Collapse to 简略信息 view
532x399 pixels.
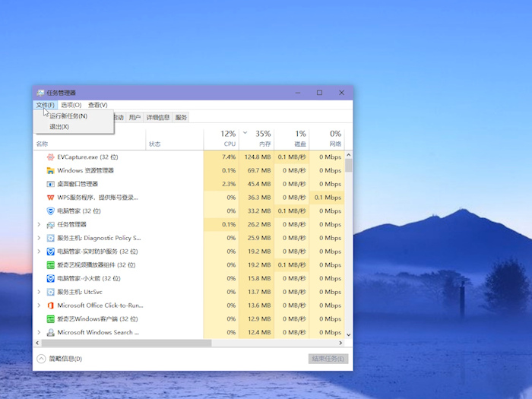click(x=59, y=359)
